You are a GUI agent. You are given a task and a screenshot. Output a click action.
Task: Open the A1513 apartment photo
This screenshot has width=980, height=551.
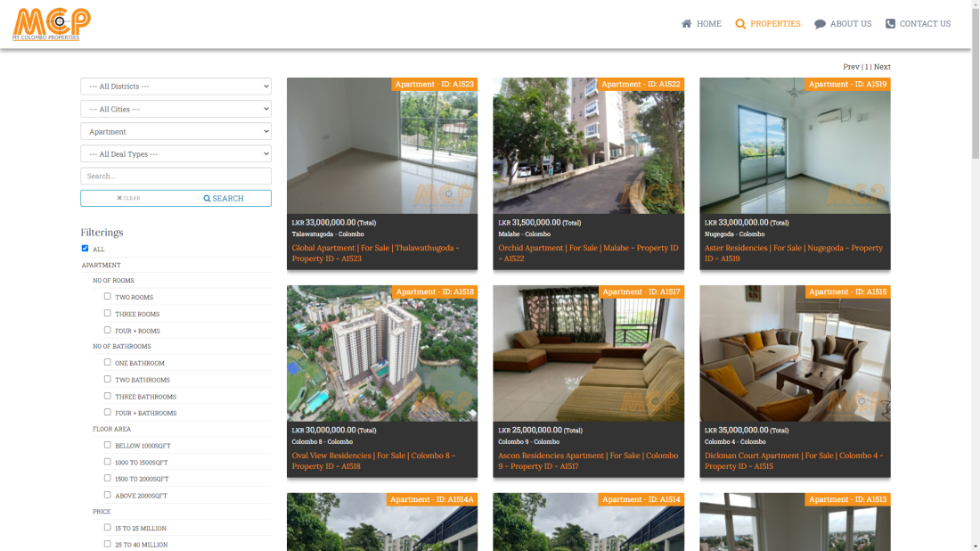coord(795,522)
